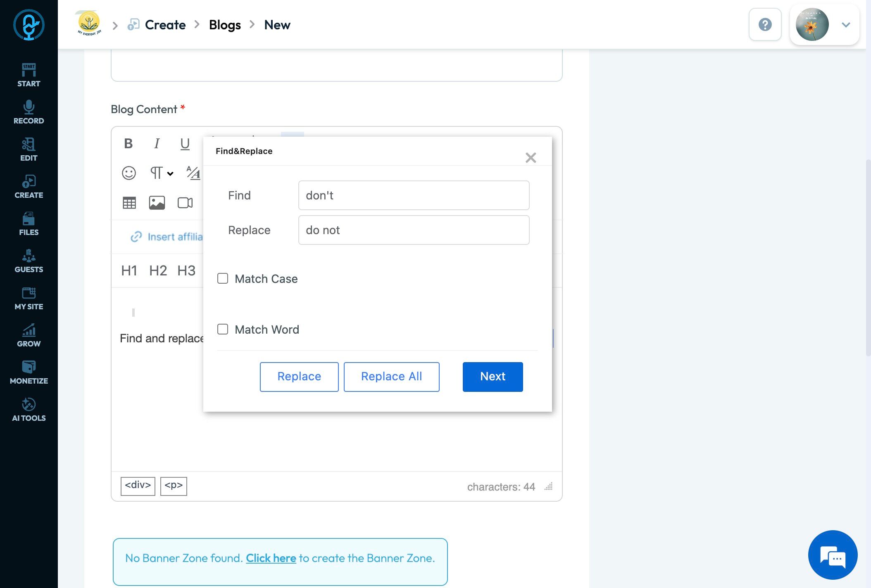
Task: Toggle bold formatting in editor toolbar
Action: pos(129,144)
